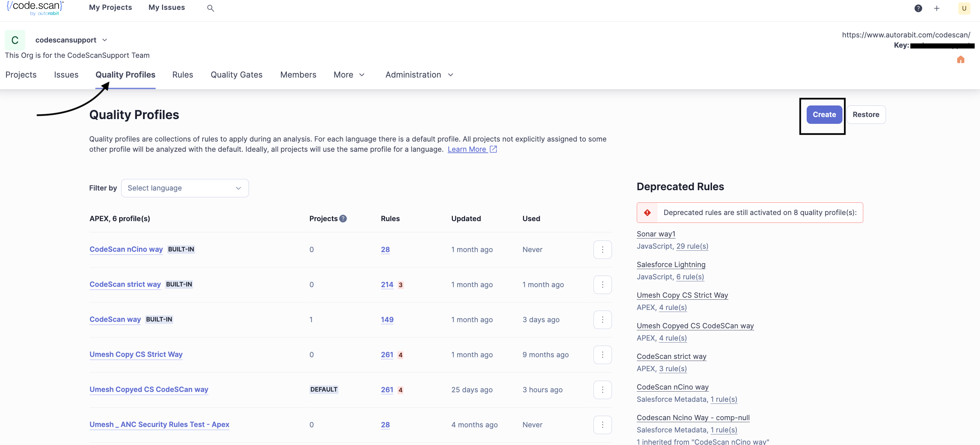Switch to the Quality Gates tab

(x=236, y=75)
